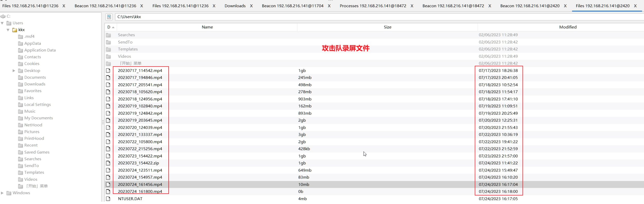The image size is (644, 204).
Task: Click the folder-up icon beside the path field
Action: 109,17
